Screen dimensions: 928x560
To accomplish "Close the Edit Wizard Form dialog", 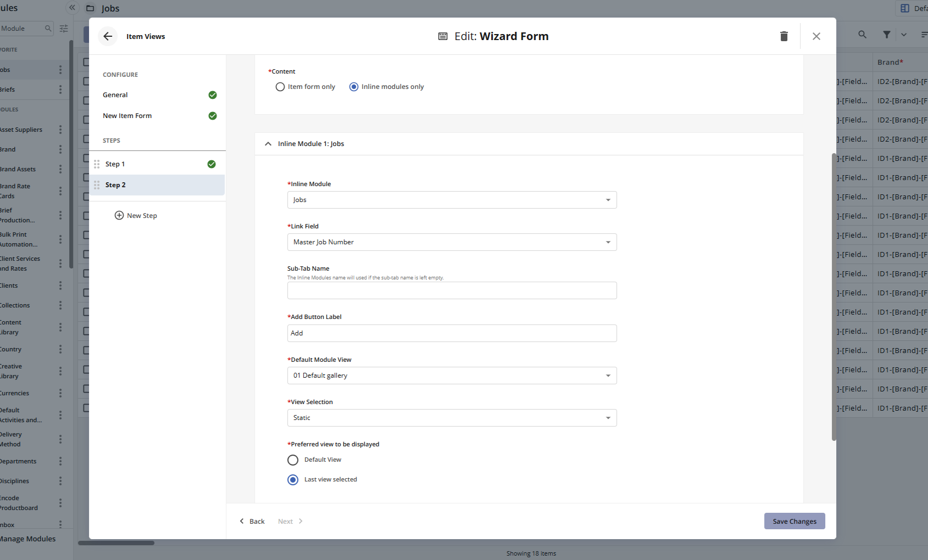I will pyautogui.click(x=816, y=36).
